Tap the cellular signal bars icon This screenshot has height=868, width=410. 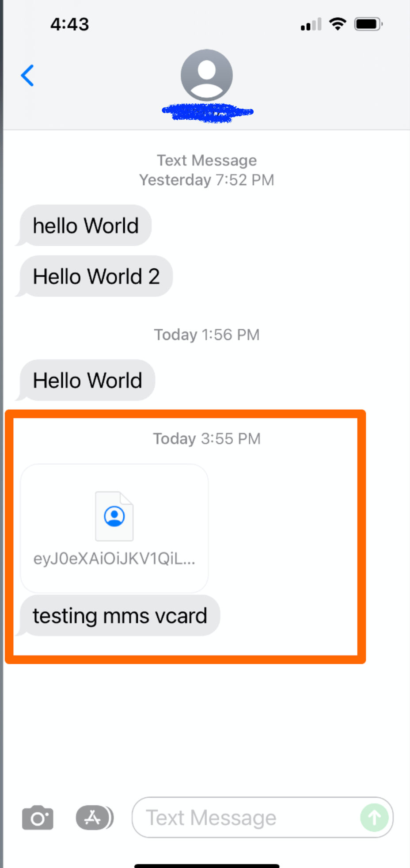click(311, 24)
